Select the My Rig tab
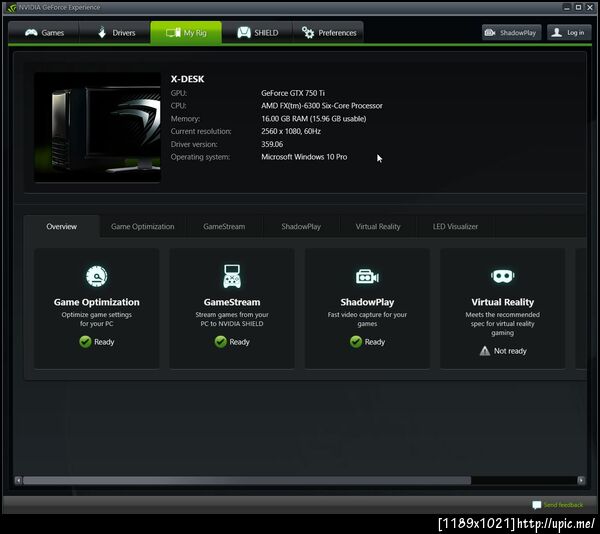Screen dimensions: 600x534 click(x=186, y=33)
